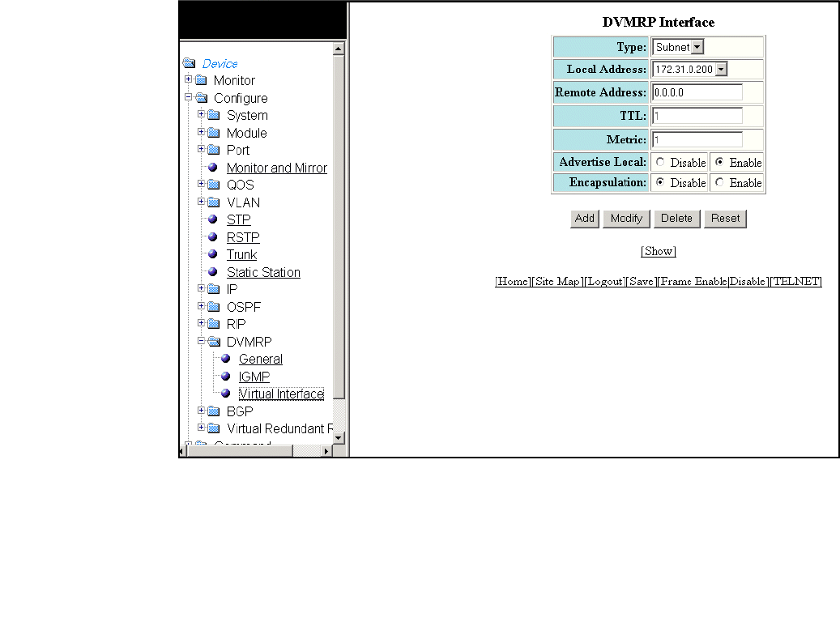Click the Virtual Redundant folder icon
This screenshot has width=840, height=643.
tap(214, 428)
